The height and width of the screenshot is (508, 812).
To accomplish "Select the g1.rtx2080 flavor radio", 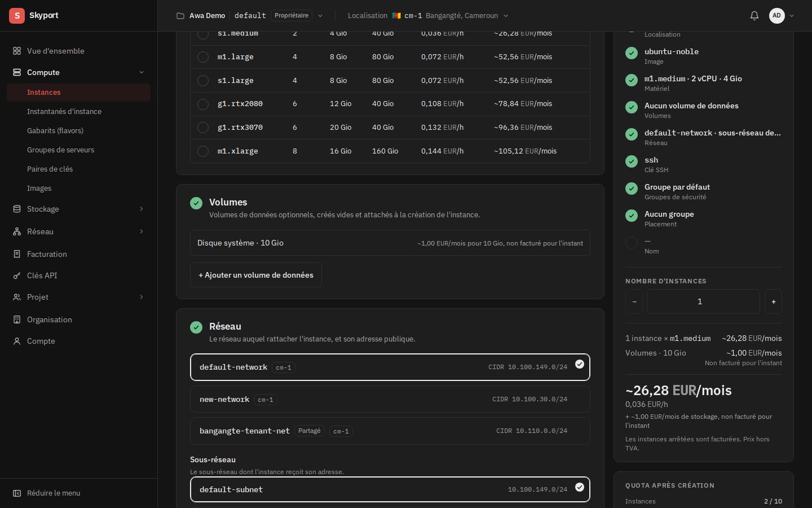I will coord(203,104).
